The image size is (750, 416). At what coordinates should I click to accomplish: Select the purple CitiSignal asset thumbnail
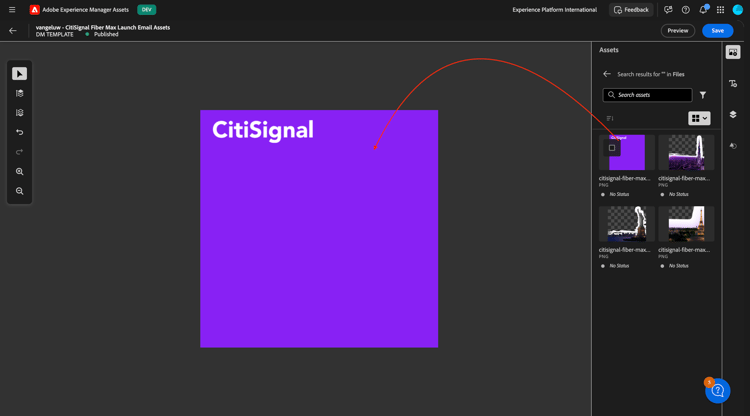pyautogui.click(x=627, y=152)
